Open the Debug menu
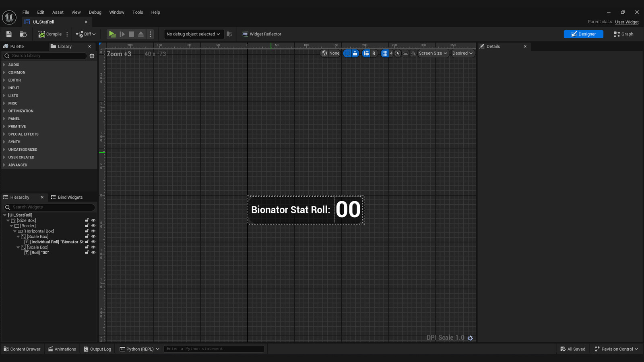 point(95,12)
